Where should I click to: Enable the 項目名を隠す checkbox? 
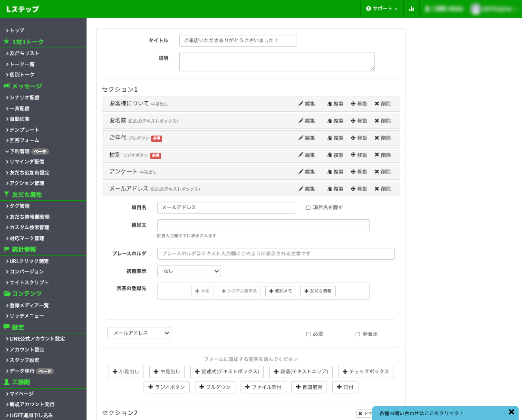tap(308, 208)
